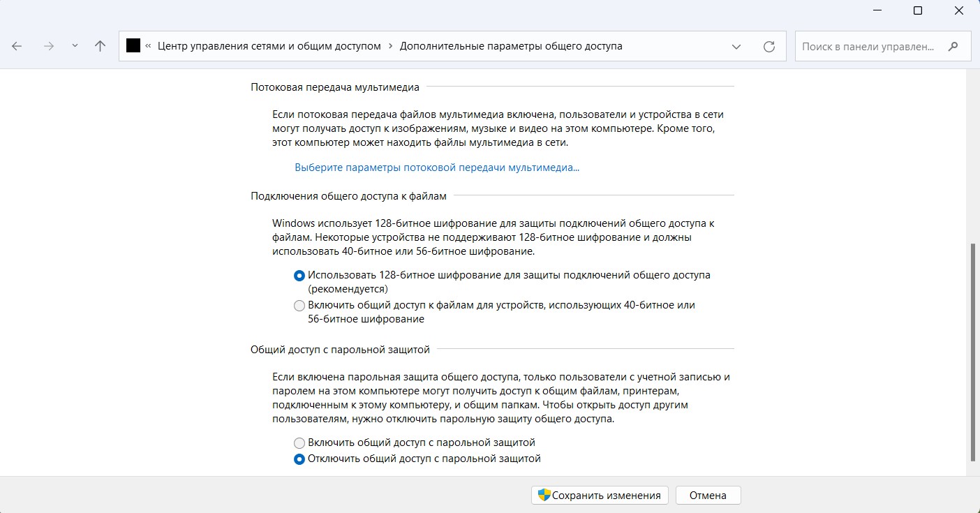
Task: Open recent locations chevron next to forward arrow
Action: pos(75,46)
